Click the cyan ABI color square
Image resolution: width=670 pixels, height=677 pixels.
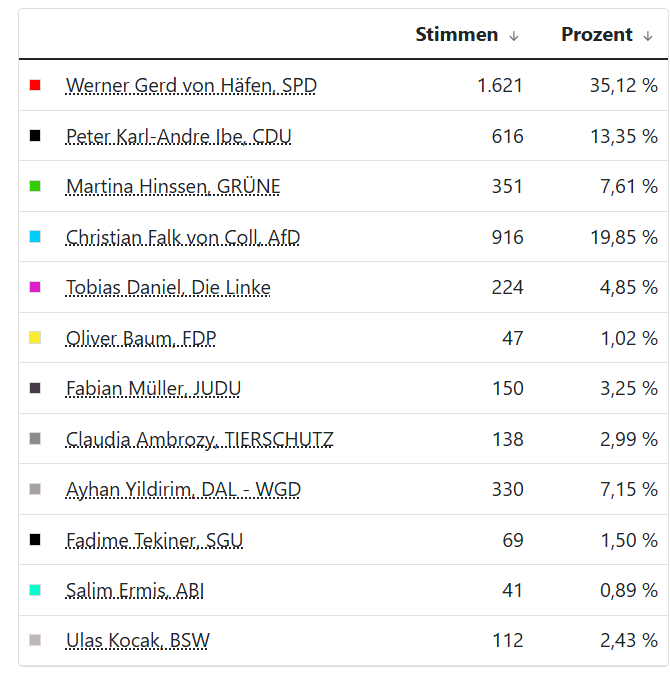[36, 590]
